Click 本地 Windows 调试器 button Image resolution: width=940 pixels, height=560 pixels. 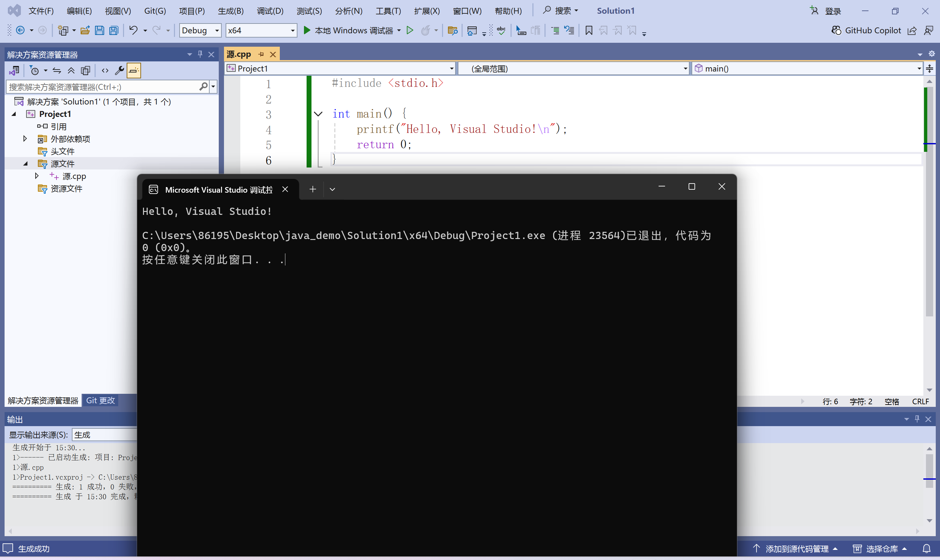pyautogui.click(x=353, y=30)
